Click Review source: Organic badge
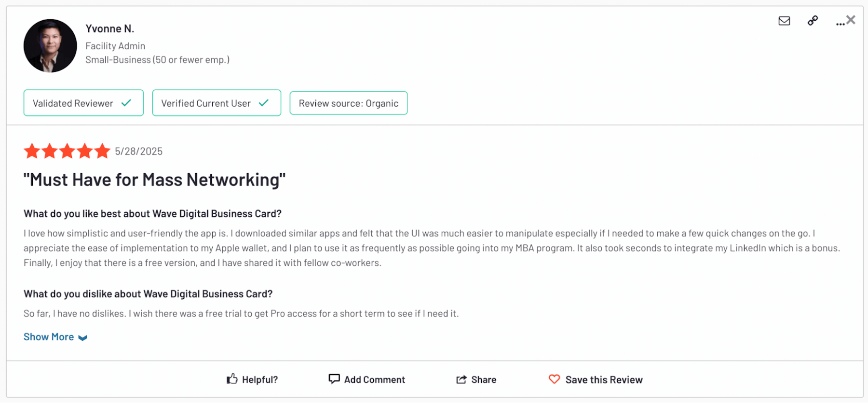Image resolution: width=868 pixels, height=403 pixels. (x=349, y=103)
